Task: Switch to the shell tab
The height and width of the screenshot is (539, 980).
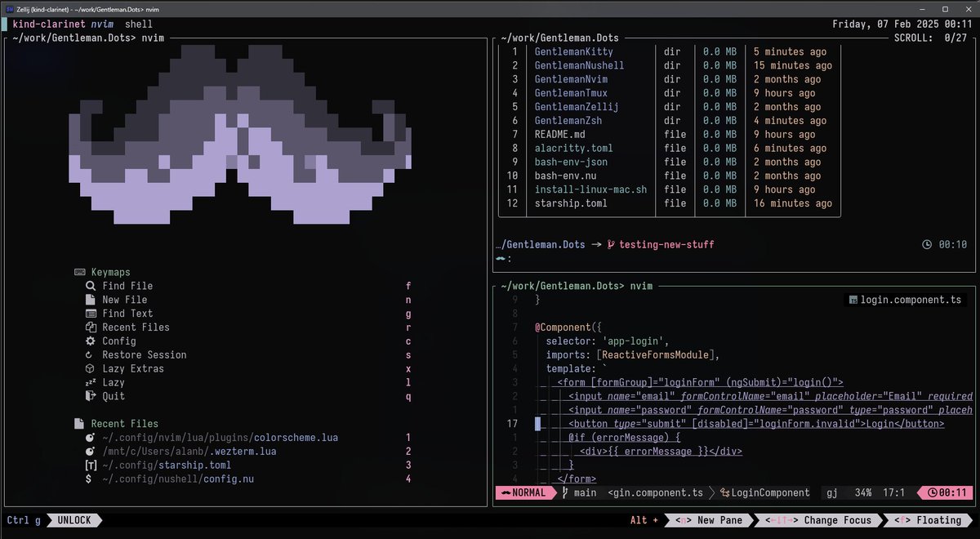Action: coord(138,24)
